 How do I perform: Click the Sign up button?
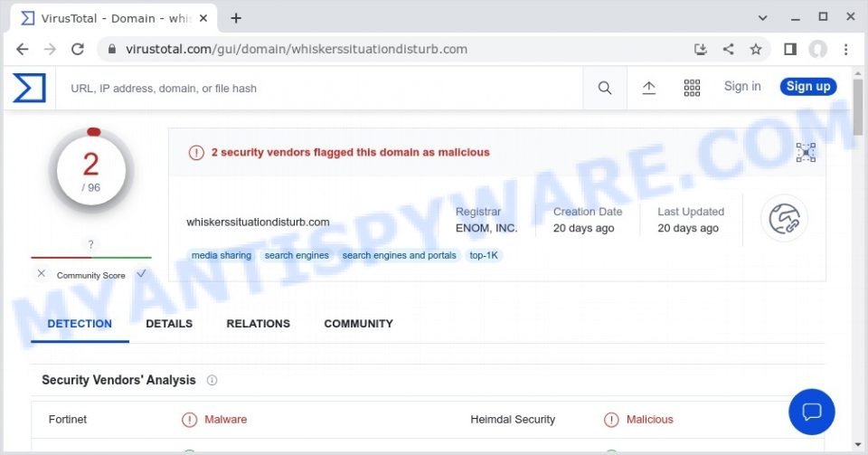point(808,86)
